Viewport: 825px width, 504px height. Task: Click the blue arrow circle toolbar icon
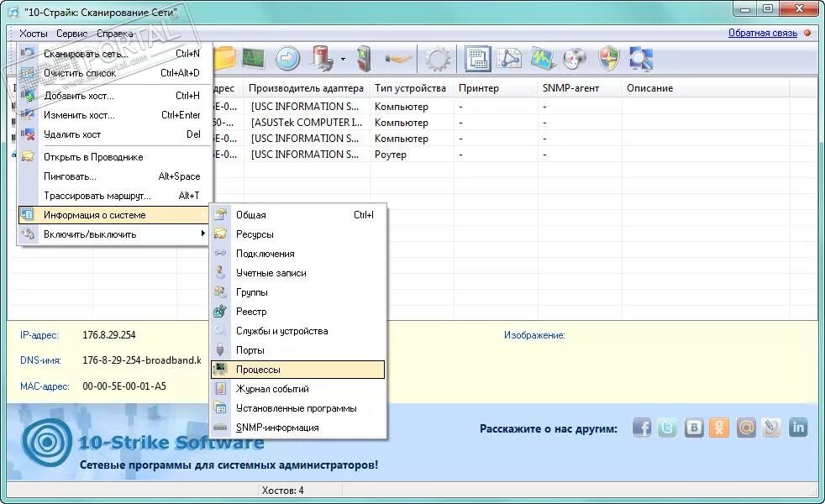pyautogui.click(x=287, y=59)
